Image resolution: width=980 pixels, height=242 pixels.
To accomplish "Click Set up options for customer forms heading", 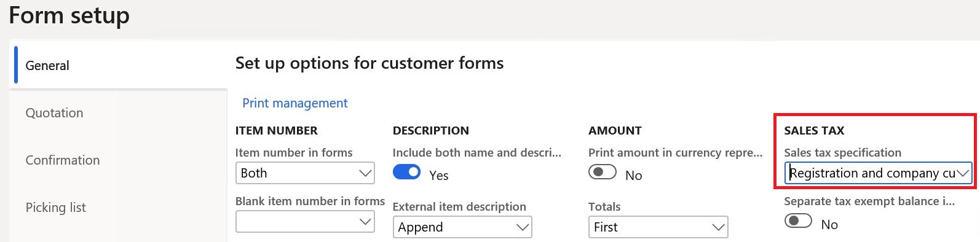I will [369, 63].
